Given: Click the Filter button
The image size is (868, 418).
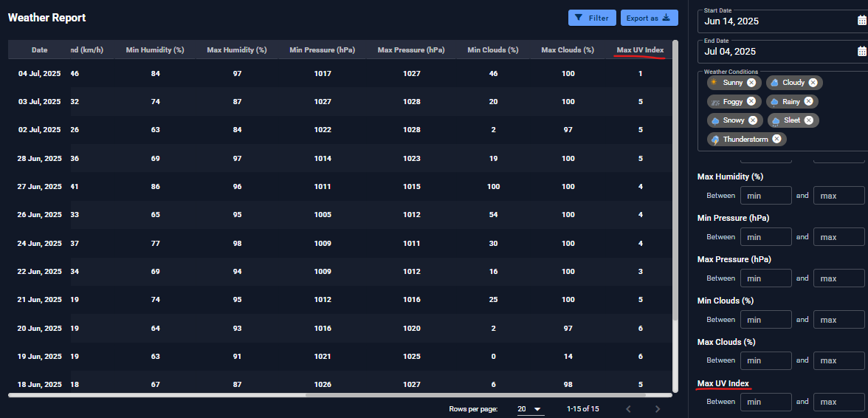Looking at the screenshot, I should tap(592, 18).
